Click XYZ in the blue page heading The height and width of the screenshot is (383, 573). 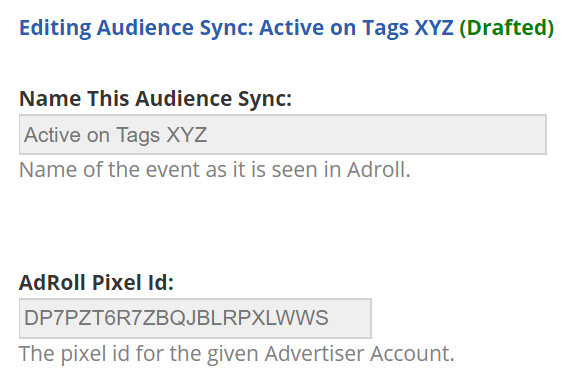point(434,28)
